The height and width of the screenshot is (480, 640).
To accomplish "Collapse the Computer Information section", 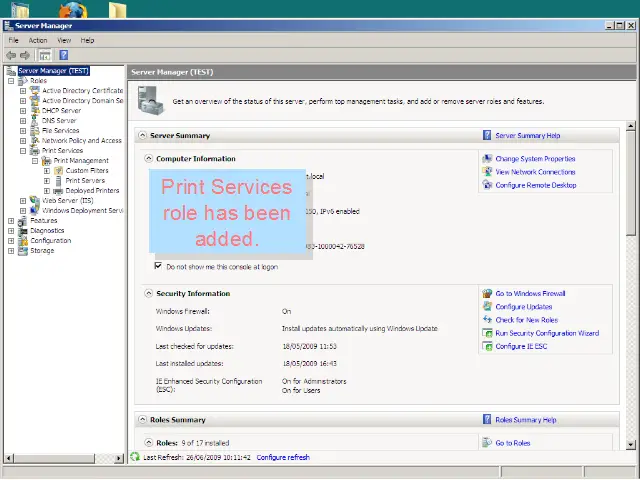I will pyautogui.click(x=149, y=158).
